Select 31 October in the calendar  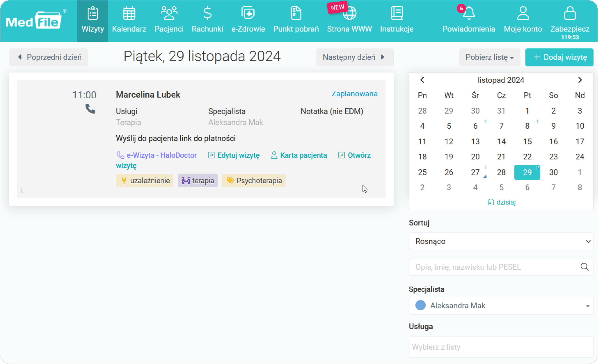pos(501,111)
